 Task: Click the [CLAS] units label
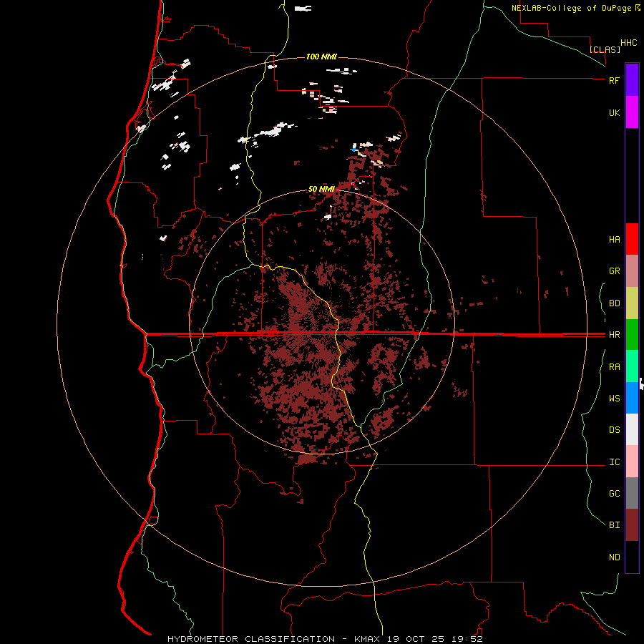605,49
